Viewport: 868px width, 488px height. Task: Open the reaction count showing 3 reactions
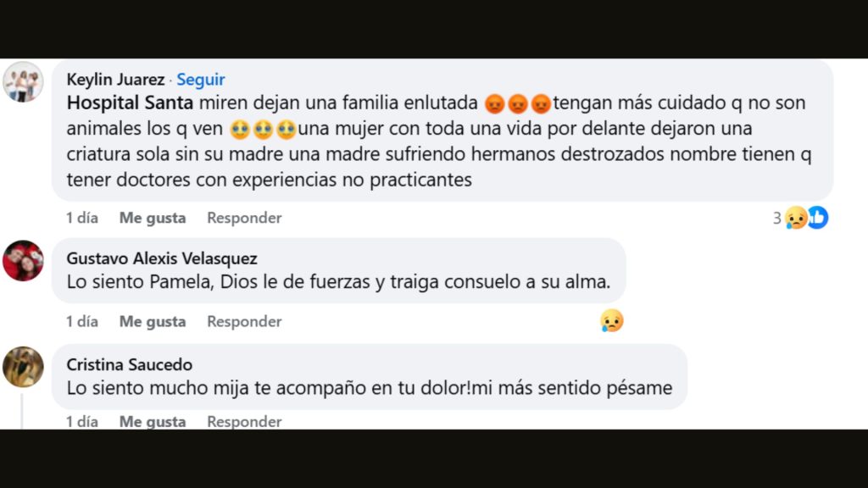pyautogui.click(x=776, y=218)
